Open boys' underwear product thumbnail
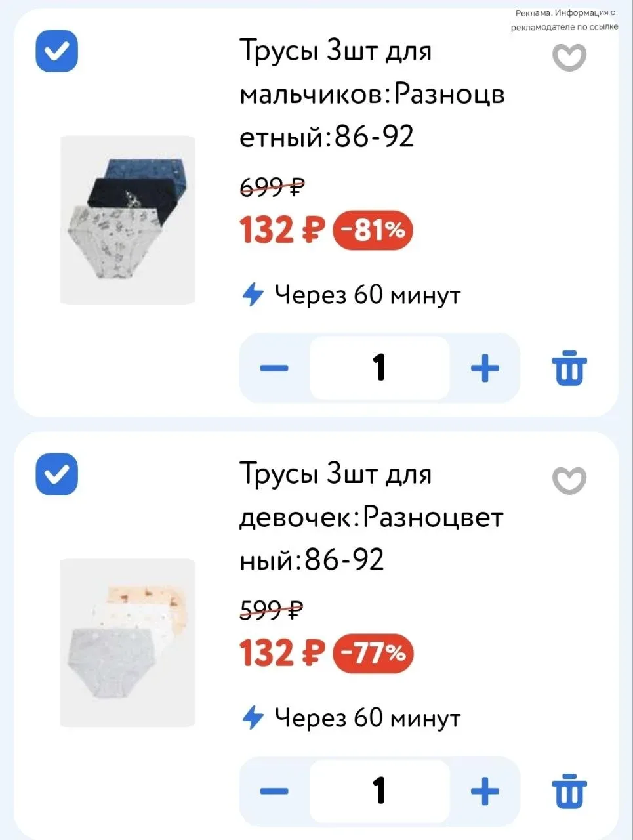The image size is (633, 840). coord(128,220)
